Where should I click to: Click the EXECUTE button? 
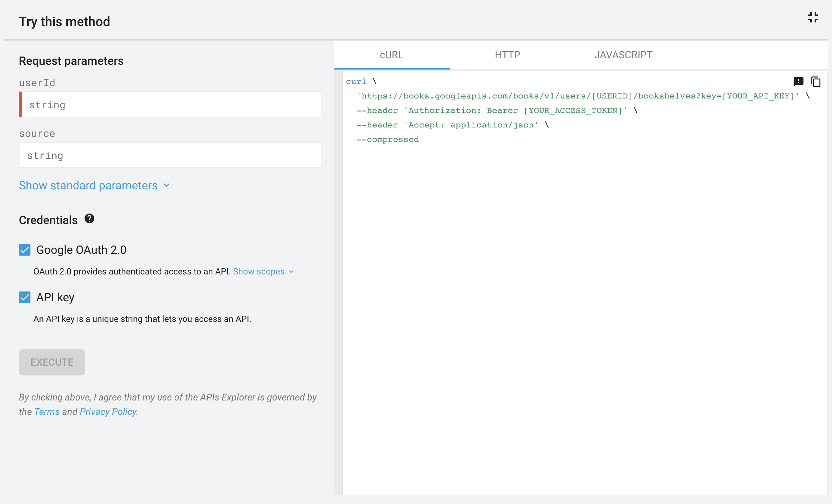point(52,362)
